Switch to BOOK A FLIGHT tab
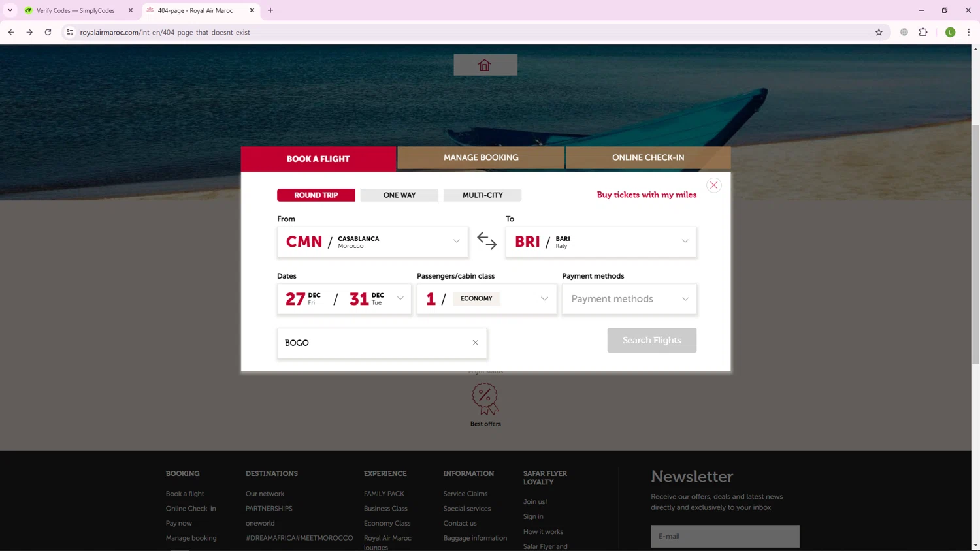The width and height of the screenshot is (980, 551). pyautogui.click(x=318, y=159)
